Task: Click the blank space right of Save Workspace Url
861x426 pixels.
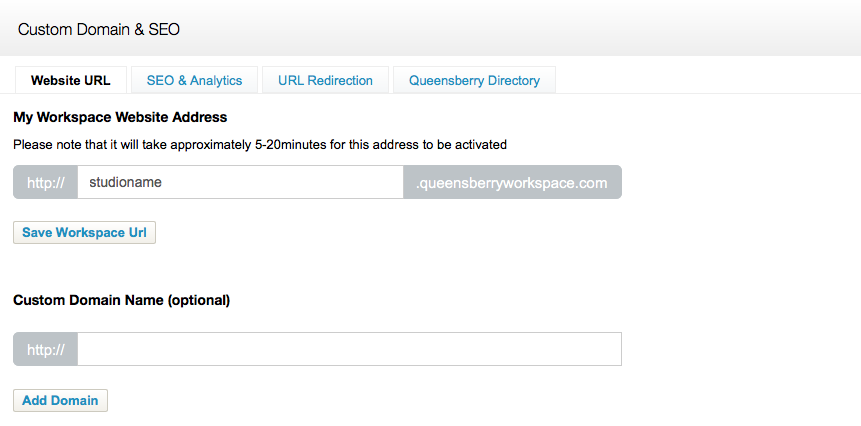Action: (x=400, y=233)
